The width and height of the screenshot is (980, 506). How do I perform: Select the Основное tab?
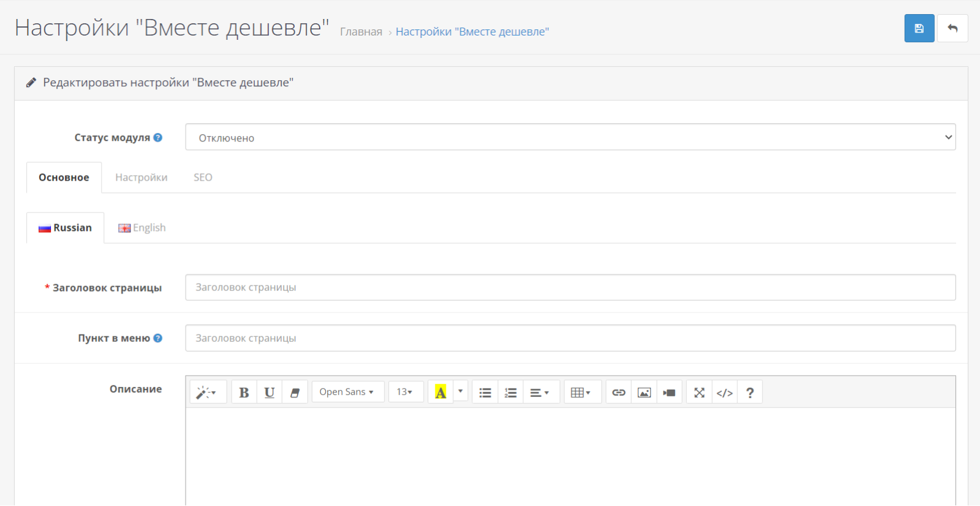pos(64,178)
